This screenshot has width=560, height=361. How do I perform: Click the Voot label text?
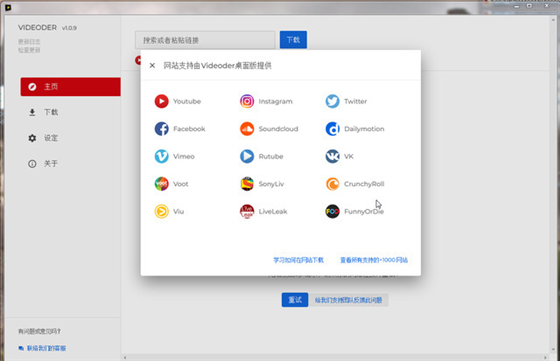(181, 184)
